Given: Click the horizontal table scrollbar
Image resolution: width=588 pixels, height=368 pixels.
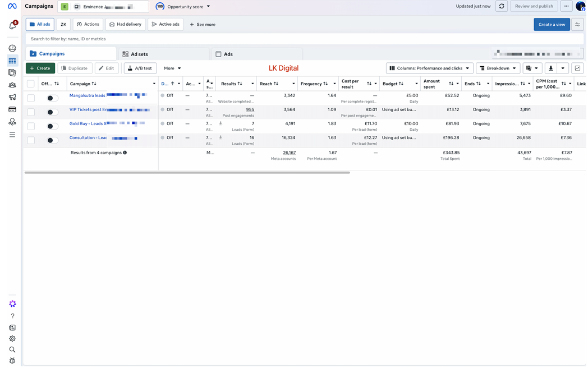Looking at the screenshot, I should click(x=187, y=173).
